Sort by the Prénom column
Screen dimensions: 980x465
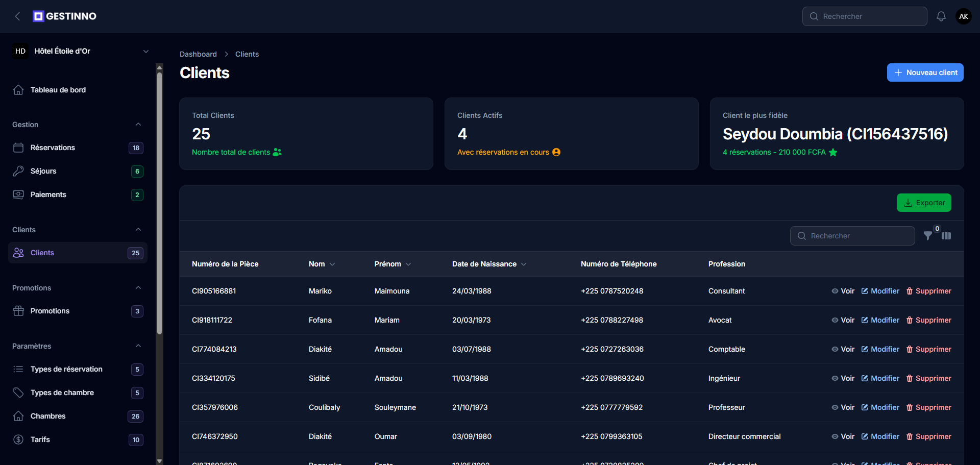[393, 264]
